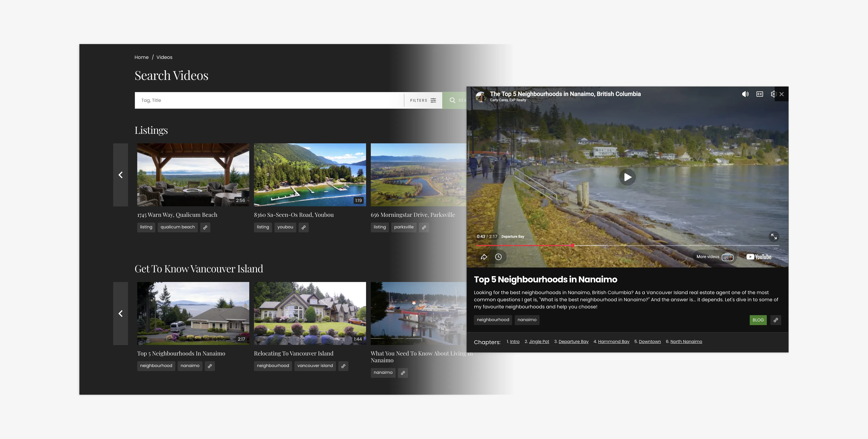
Task: Mute the video using the speaker icon
Action: [745, 94]
